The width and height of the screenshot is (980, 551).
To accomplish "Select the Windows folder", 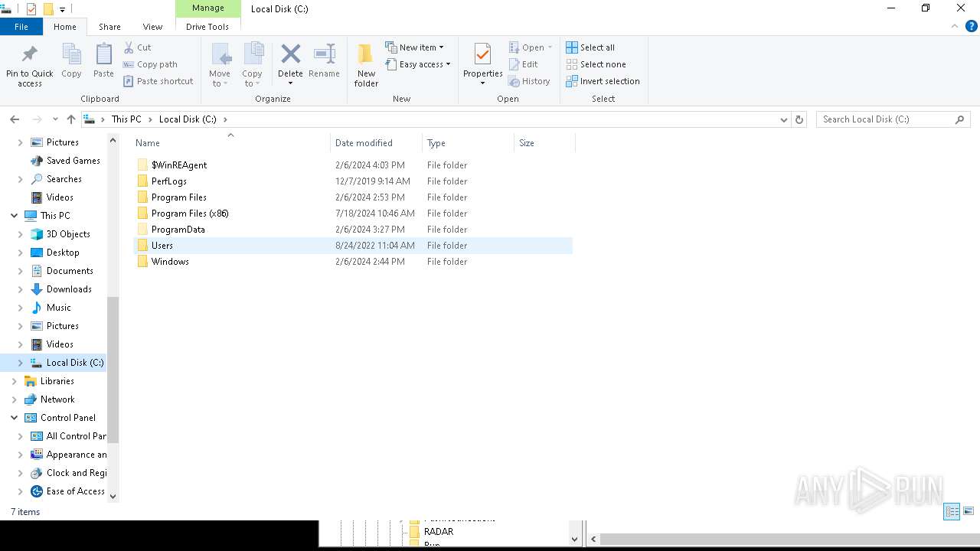I will (352, 262).
